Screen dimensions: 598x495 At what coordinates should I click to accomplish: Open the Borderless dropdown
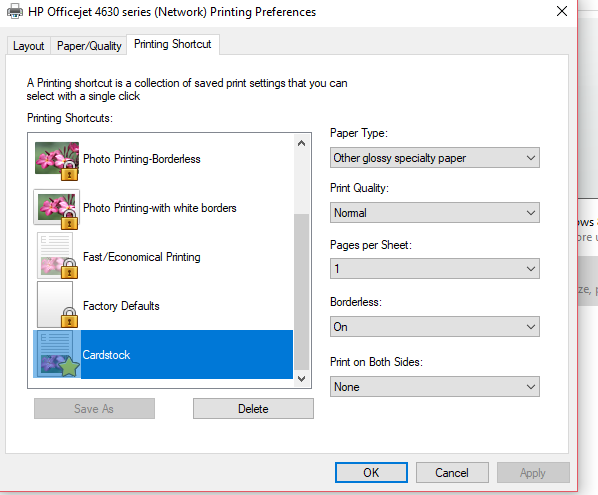click(434, 326)
